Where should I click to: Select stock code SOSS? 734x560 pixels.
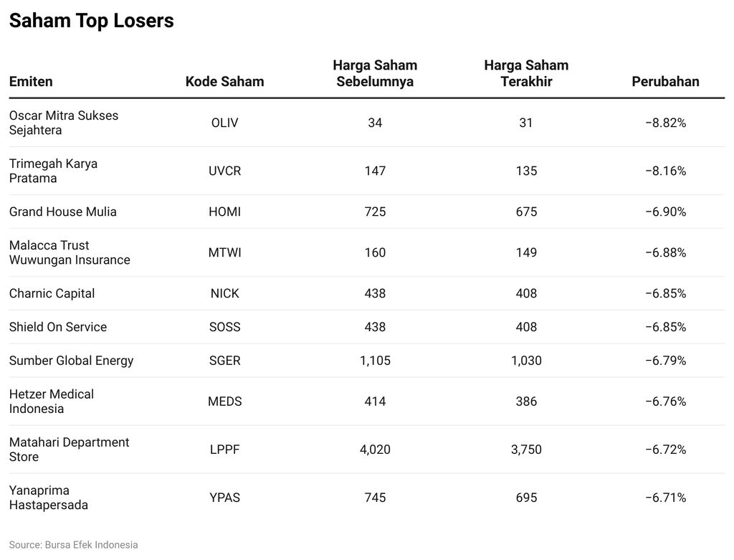[225, 327]
